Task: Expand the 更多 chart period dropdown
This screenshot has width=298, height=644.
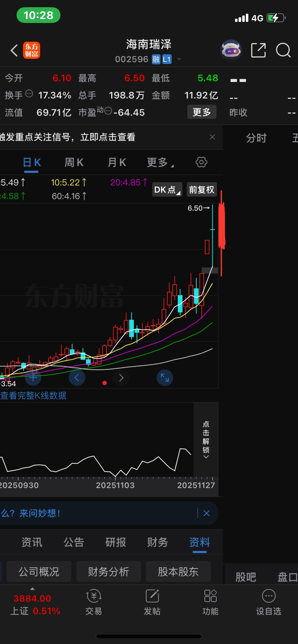Action: (x=160, y=163)
